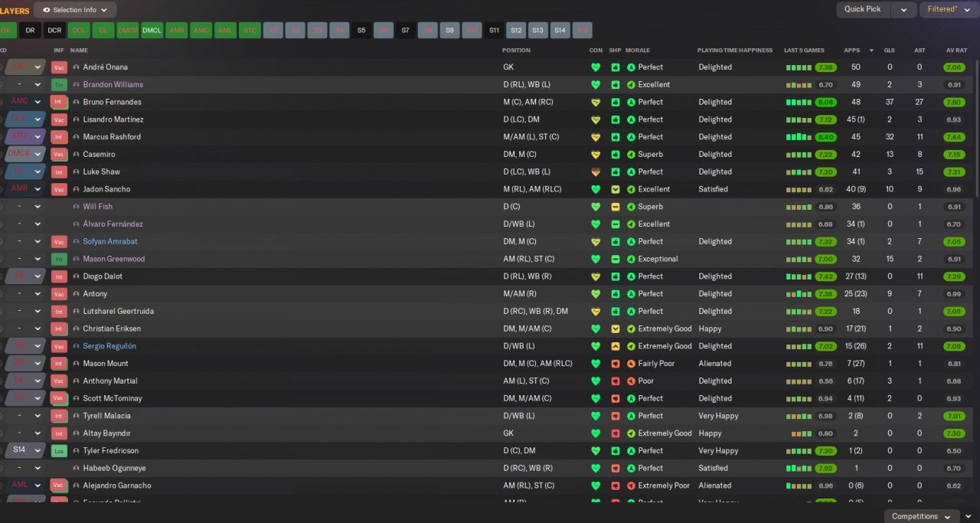Screen dimensions: 980x523
Task: Select the DR position chip
Action: click(x=30, y=31)
